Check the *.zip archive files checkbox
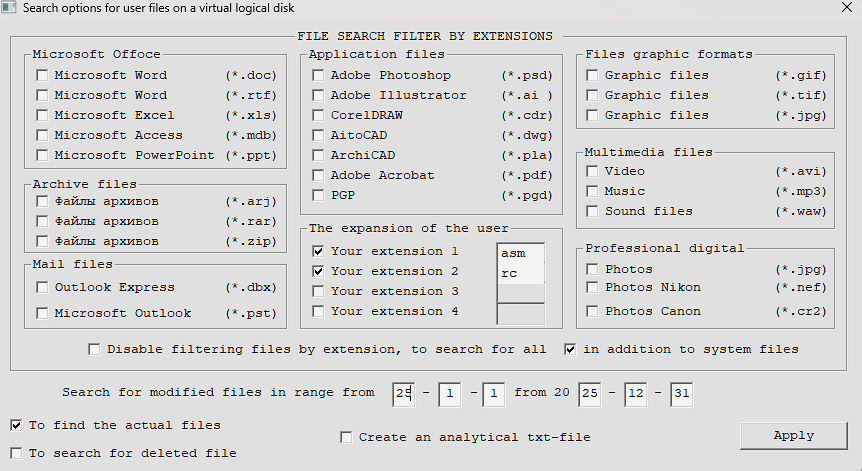862x471 pixels. click(x=42, y=241)
